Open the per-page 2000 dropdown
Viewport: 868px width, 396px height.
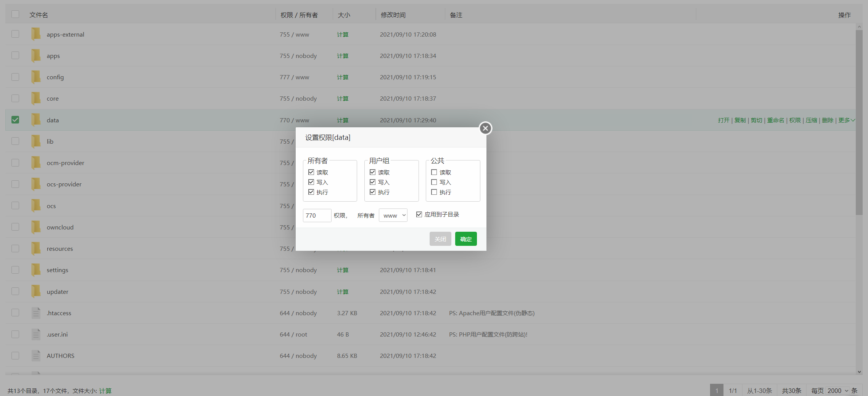click(x=838, y=391)
